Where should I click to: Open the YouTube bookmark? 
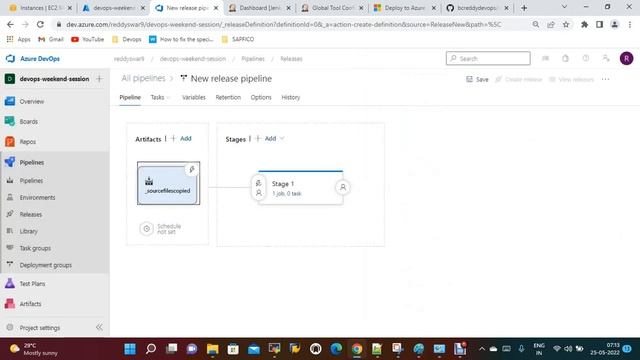88,39
